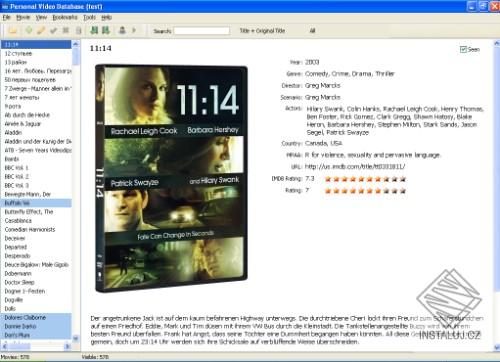Click the person icon in toolbar
The image size is (500, 362).
pos(122,30)
